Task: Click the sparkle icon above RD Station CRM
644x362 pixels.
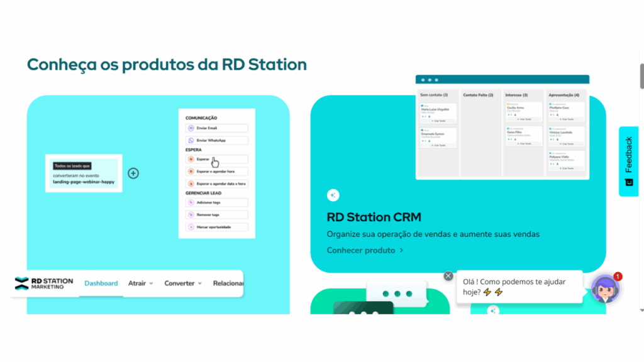Action: pyautogui.click(x=333, y=195)
